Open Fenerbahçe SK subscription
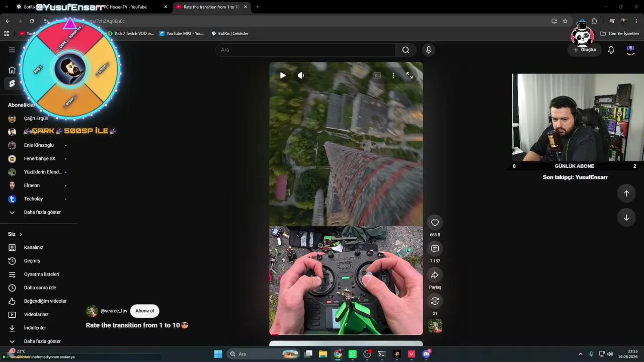This screenshot has width=644, height=362. (39, 159)
